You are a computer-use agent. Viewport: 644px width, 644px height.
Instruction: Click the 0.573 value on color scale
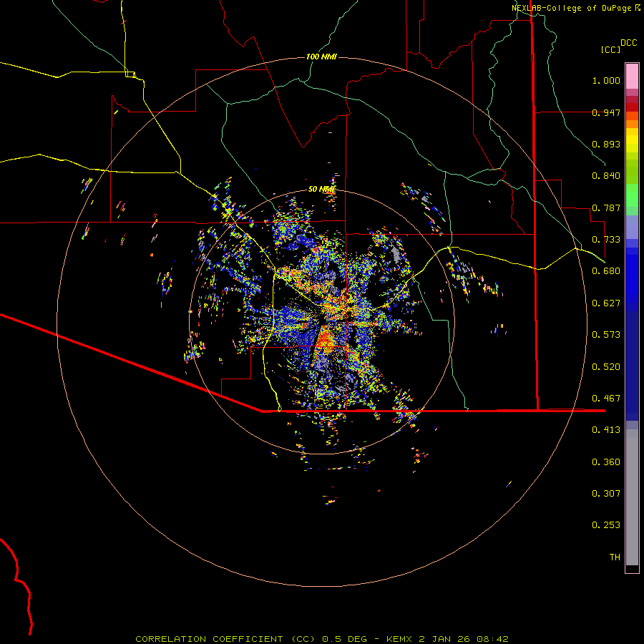(606, 335)
